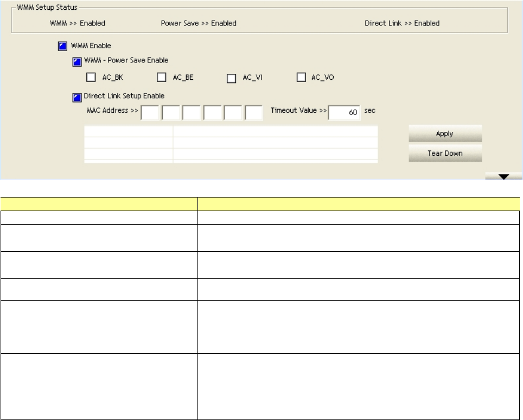Screen dimensions: 523x420
Task: Click the sixth MAC Address field
Action: (254, 112)
